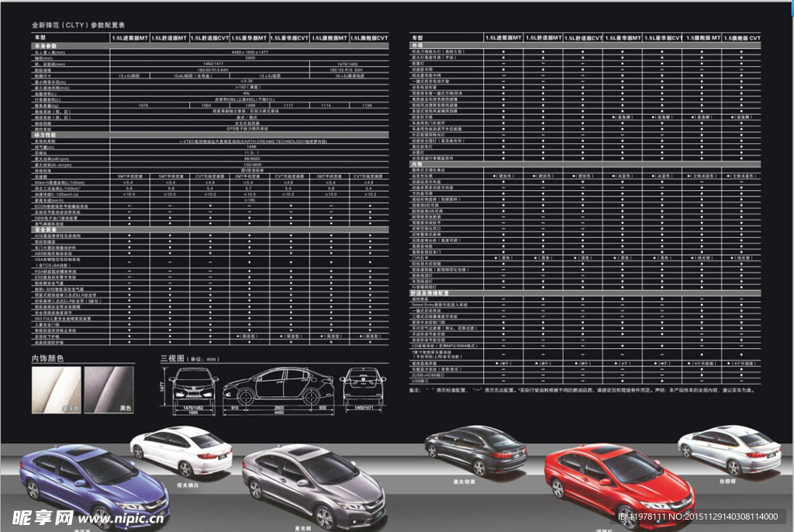Click the kerb weight value 1094
The height and width of the screenshot is (532, 794).
pyautogui.click(x=206, y=105)
